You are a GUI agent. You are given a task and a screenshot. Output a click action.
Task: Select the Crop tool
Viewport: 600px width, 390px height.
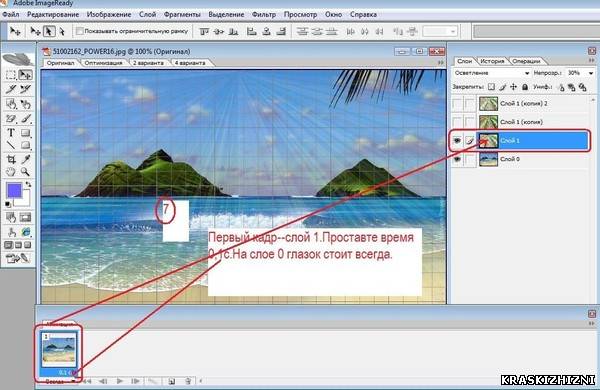click(11, 159)
